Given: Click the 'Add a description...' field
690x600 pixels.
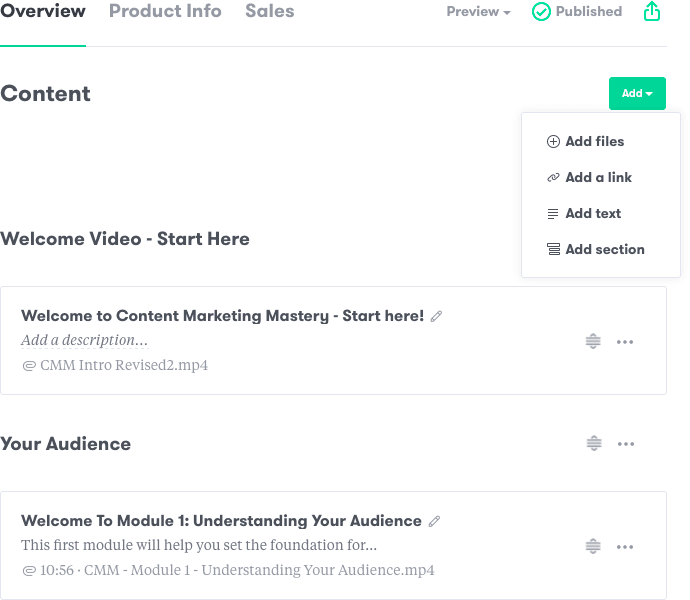Looking at the screenshot, I should (x=84, y=340).
